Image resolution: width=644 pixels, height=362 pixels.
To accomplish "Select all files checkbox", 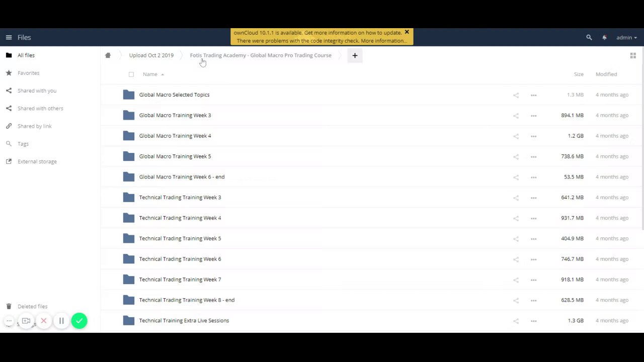I will pyautogui.click(x=131, y=74).
